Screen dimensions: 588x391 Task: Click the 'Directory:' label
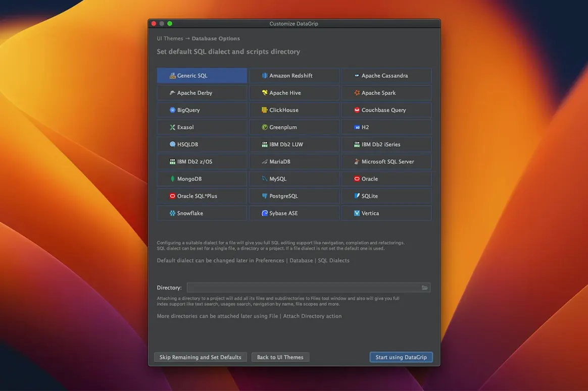(169, 288)
